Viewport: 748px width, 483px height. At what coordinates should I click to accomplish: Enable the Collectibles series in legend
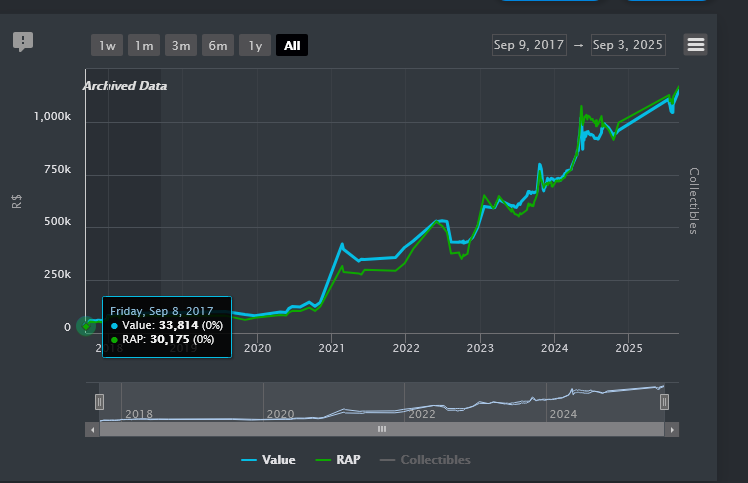[425, 460]
